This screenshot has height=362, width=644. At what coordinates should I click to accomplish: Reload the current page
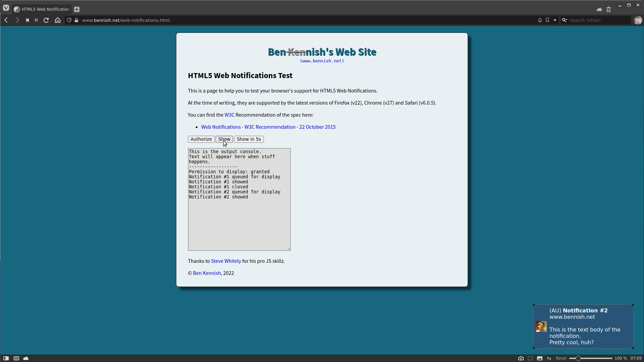point(46,20)
